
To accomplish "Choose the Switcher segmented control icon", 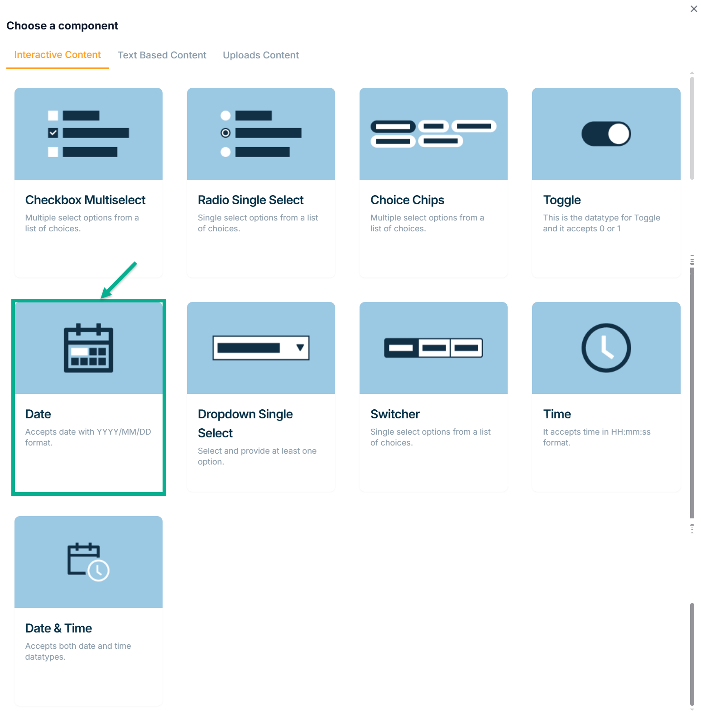I will pos(433,348).
